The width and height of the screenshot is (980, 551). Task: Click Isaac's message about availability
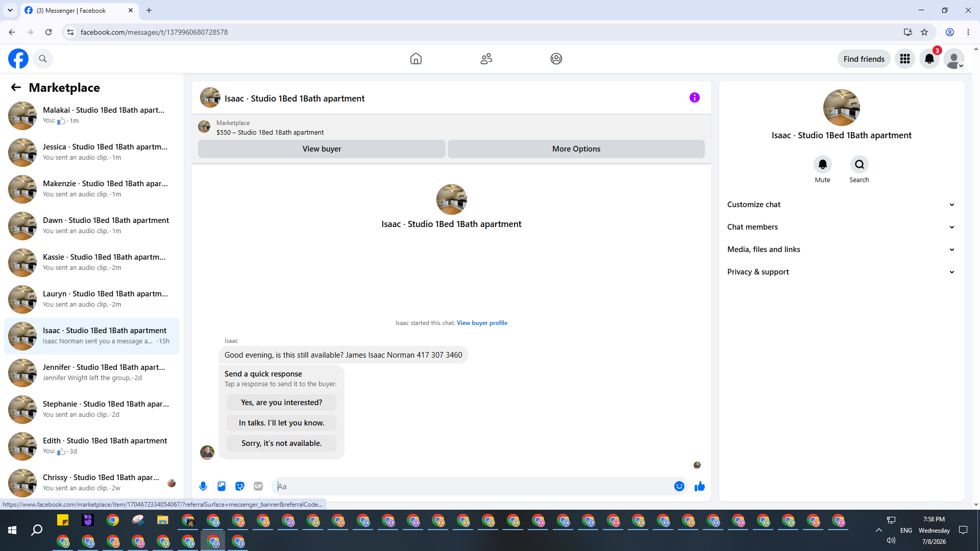(x=343, y=355)
